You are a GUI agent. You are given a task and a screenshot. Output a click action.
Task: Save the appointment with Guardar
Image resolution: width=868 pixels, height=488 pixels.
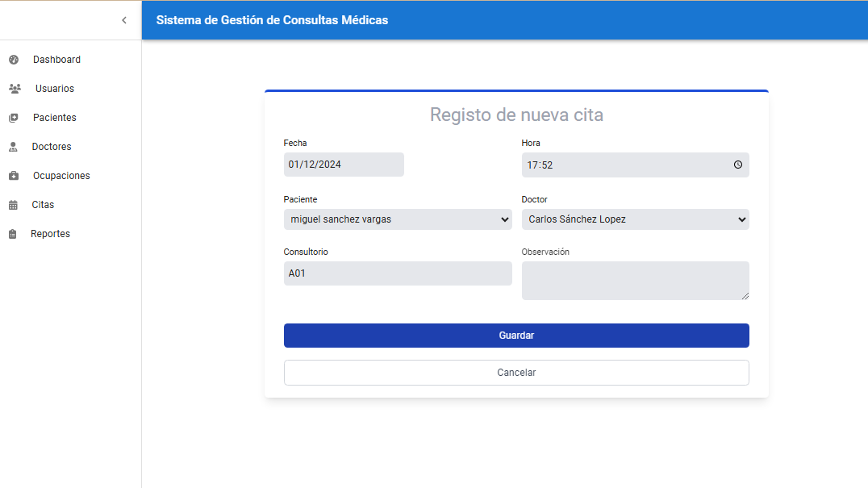pyautogui.click(x=516, y=336)
